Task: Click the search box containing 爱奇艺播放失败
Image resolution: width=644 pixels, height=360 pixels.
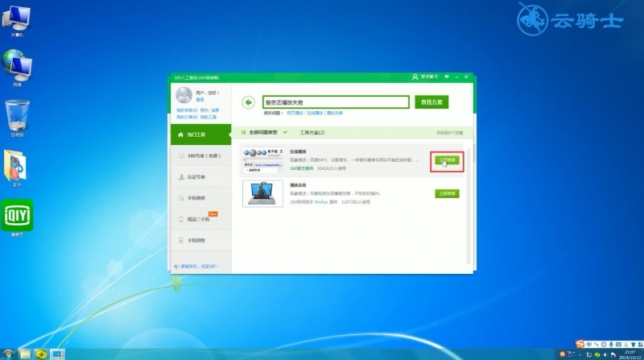Action: coord(336,102)
